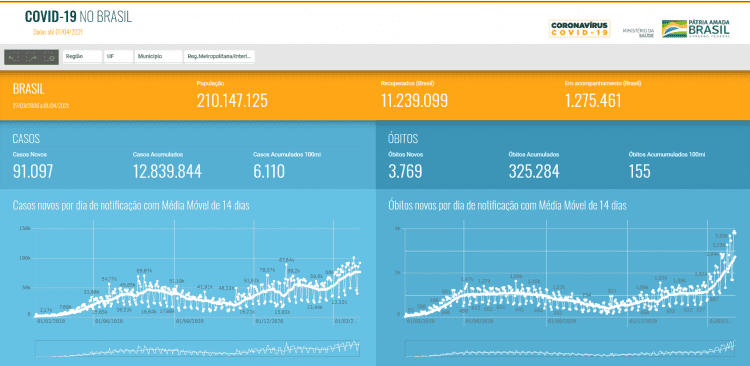Click the Coronavírus COVID-19 logo

[579, 29]
